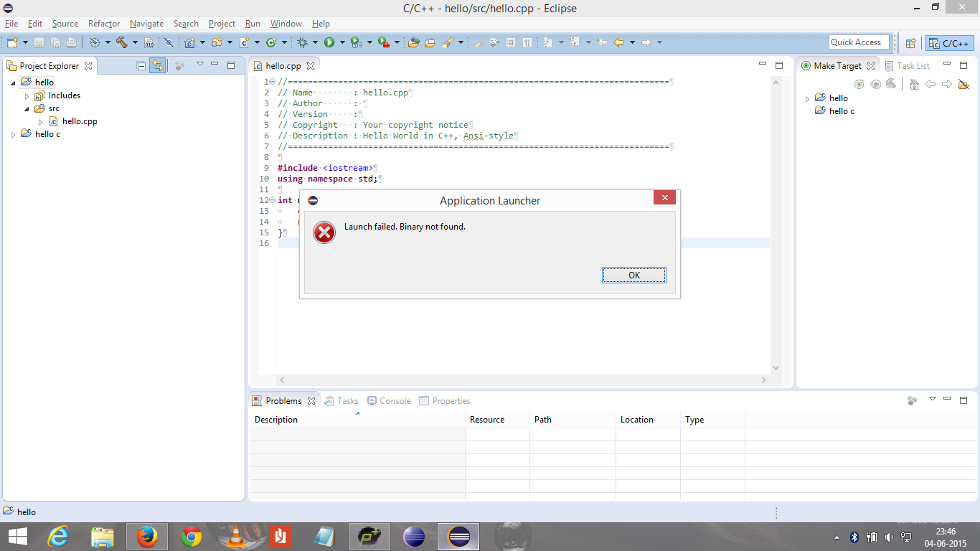
Task: Open Project Explorer View Menu triangle
Action: (x=200, y=65)
